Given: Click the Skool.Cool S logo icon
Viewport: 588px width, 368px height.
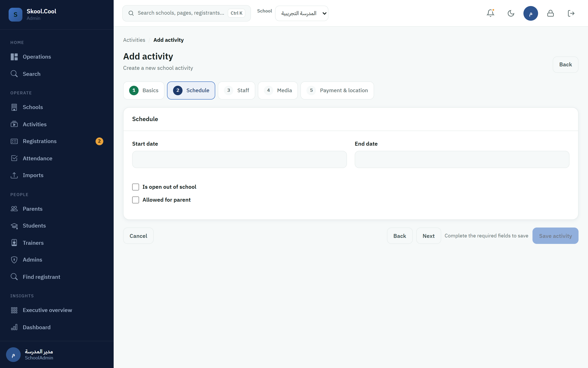Looking at the screenshot, I should click(x=15, y=15).
